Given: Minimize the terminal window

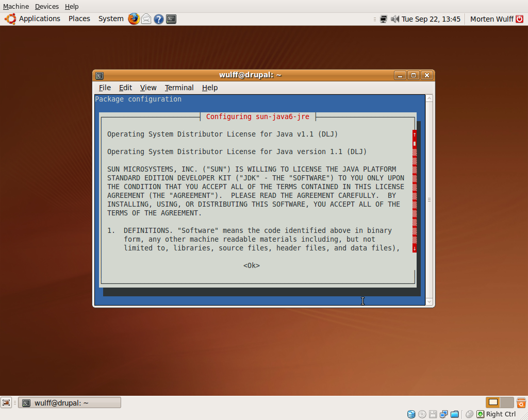Looking at the screenshot, I should [x=400, y=75].
